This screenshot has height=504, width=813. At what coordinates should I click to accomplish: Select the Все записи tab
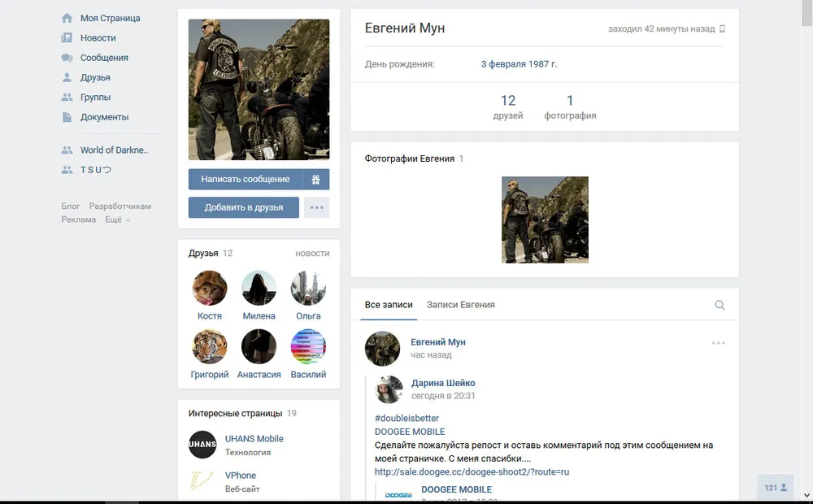tap(389, 305)
